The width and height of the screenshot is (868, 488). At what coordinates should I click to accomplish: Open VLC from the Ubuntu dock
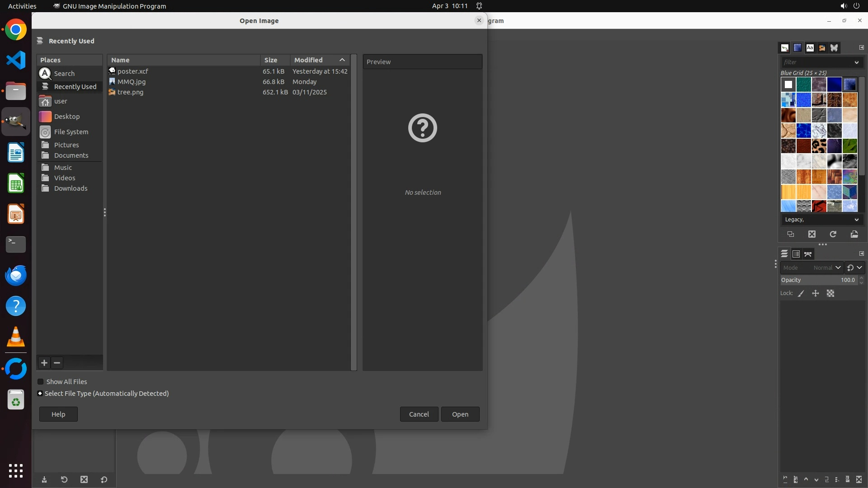coord(16,337)
